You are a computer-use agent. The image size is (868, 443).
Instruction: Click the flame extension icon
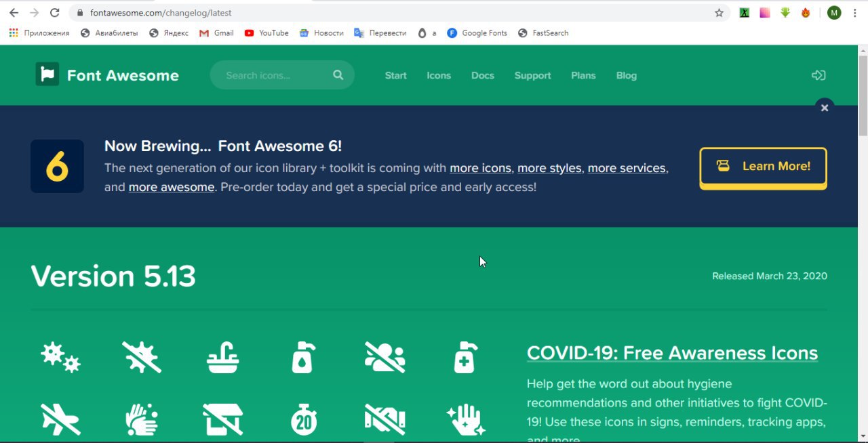point(806,13)
